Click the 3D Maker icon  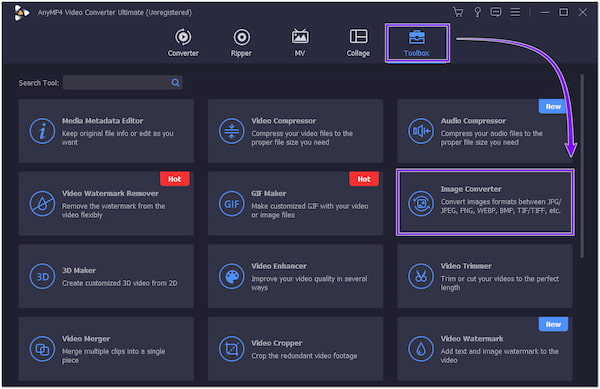pyautogui.click(x=42, y=276)
